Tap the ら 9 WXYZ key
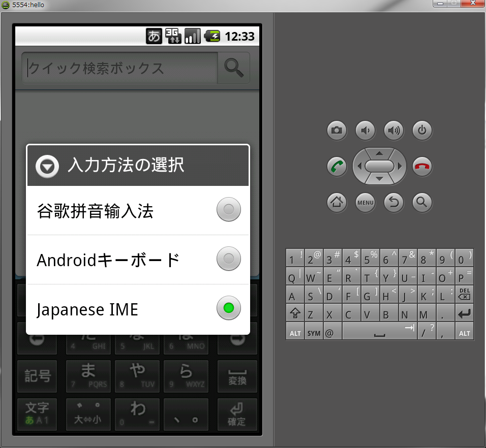This screenshot has height=448, width=486. pos(186,376)
